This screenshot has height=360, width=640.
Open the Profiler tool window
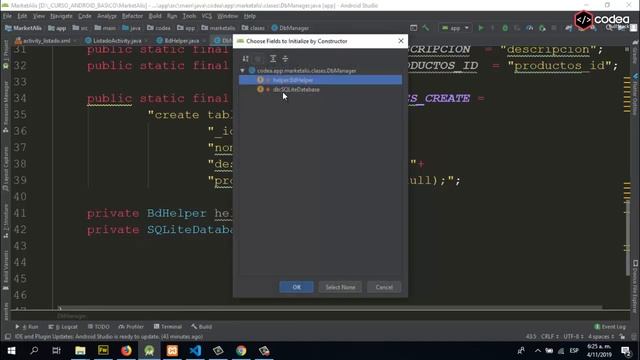click(131, 327)
